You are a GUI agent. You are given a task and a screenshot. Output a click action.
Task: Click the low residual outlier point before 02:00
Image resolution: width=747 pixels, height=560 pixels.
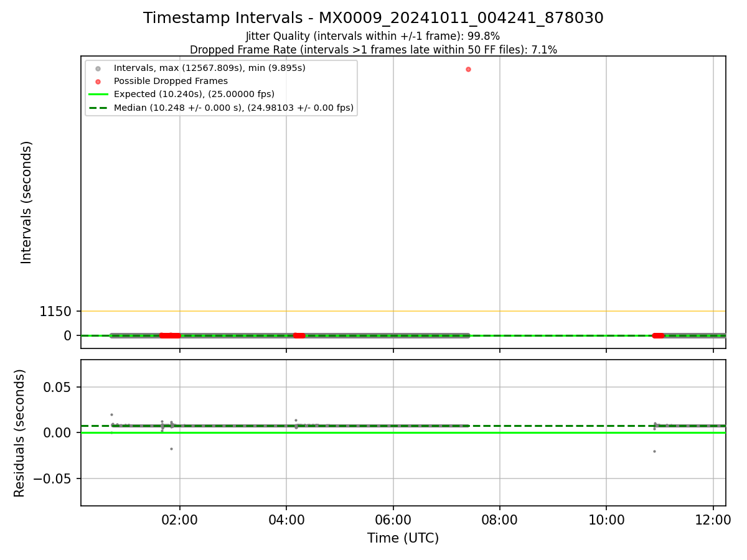[171, 449]
